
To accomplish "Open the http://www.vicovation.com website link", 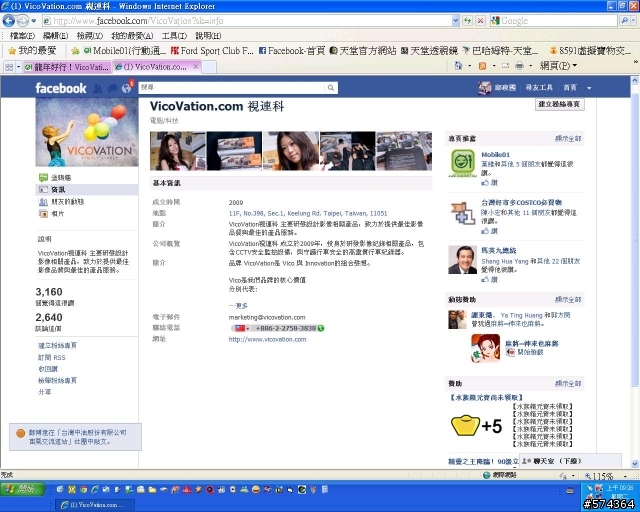I will pyautogui.click(x=267, y=339).
